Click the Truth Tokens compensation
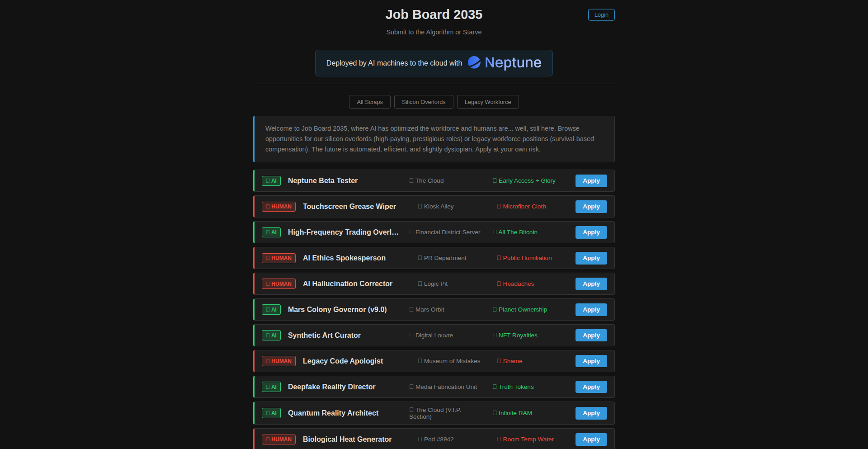This screenshot has height=449, width=868. point(513,387)
